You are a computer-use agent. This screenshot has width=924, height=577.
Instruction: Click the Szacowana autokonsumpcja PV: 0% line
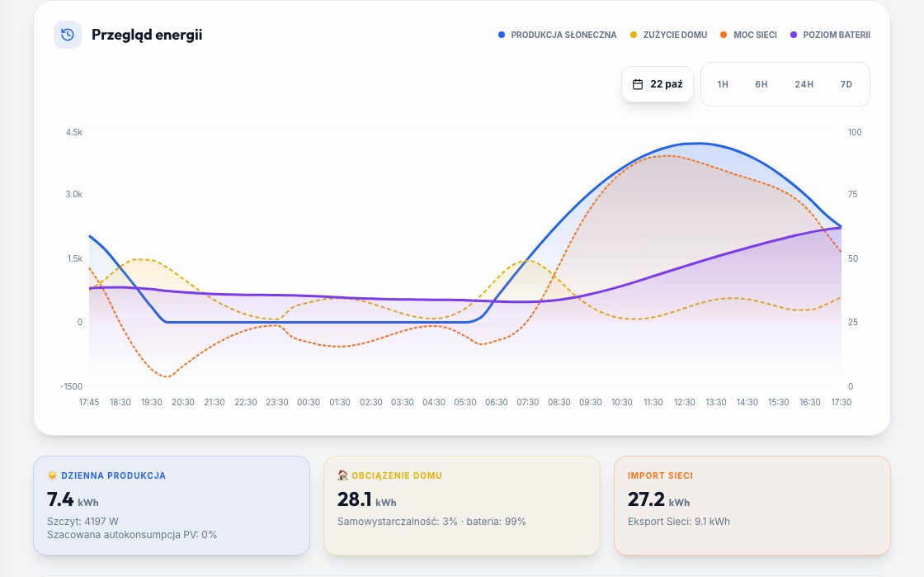[132, 535]
